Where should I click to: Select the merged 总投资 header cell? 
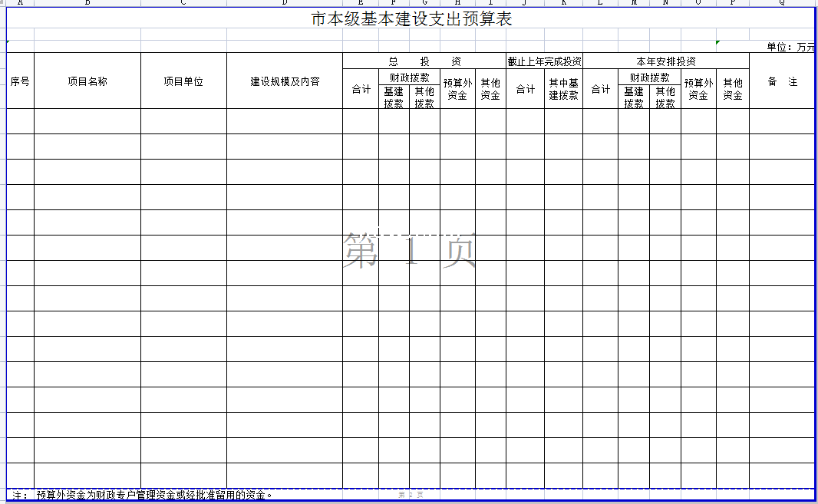pyautogui.click(x=424, y=61)
